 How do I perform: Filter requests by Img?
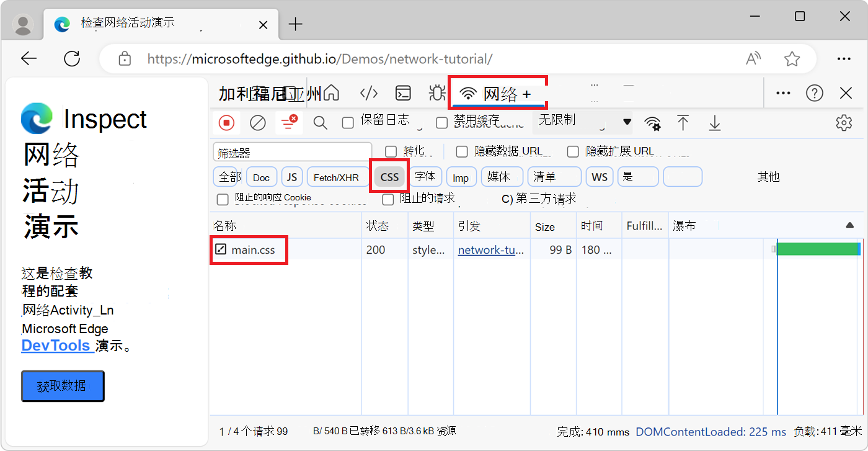[x=461, y=177]
